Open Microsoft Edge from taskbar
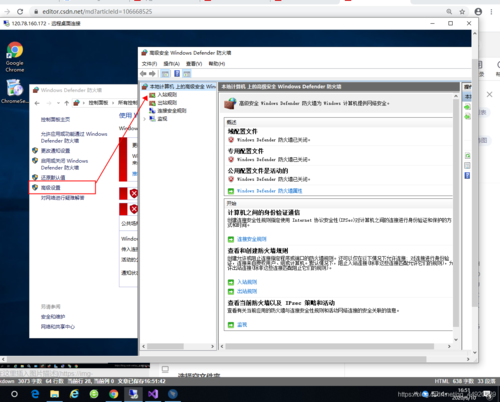 35,394
